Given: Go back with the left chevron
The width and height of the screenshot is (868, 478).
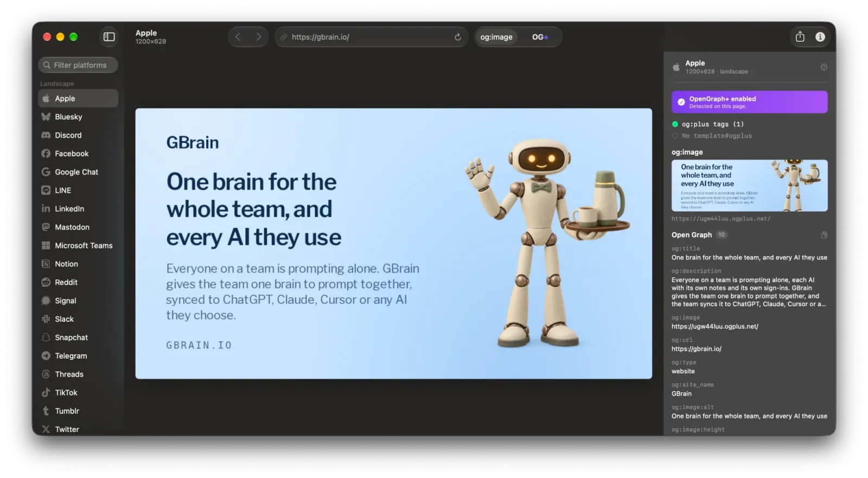Looking at the screenshot, I should 238,37.
